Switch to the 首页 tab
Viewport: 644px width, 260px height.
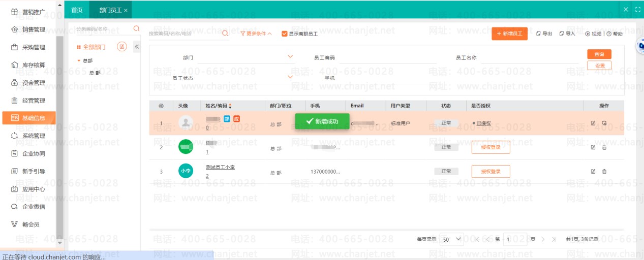[77, 10]
